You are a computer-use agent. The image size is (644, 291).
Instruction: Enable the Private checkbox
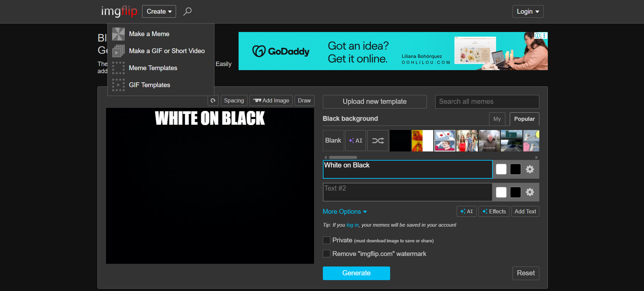coord(327,240)
